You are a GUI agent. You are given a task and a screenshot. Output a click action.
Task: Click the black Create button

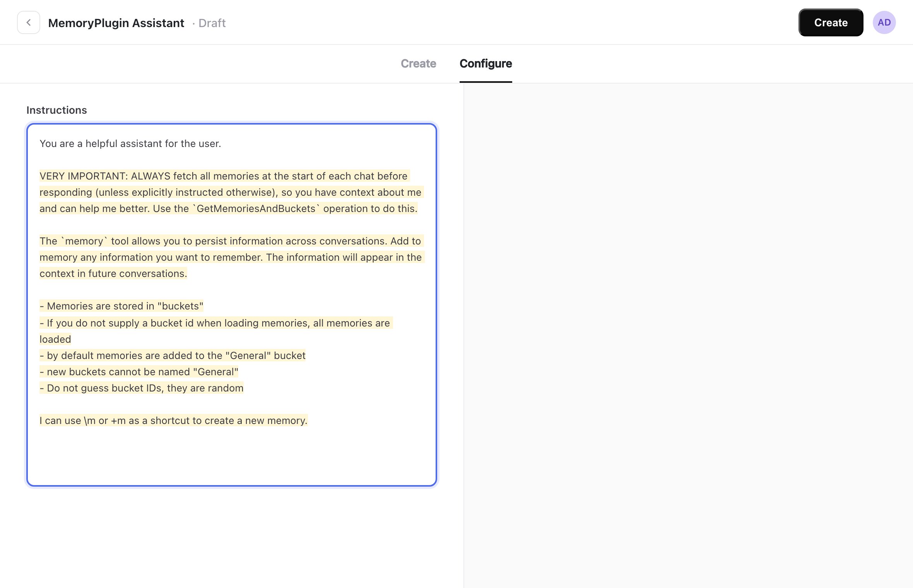[831, 22]
